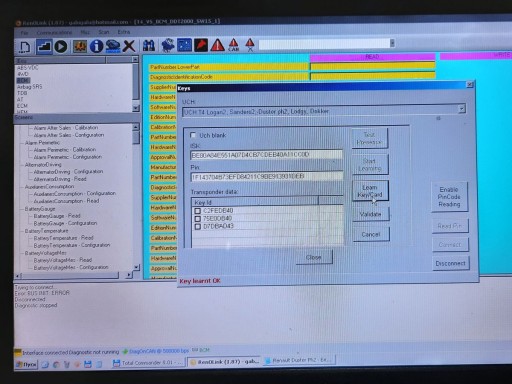Click the Disconnect button
This screenshot has height=384, width=512.
(450, 263)
